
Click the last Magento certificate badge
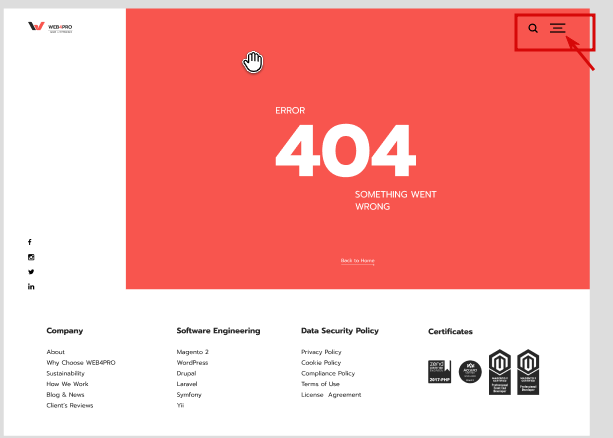(x=528, y=372)
